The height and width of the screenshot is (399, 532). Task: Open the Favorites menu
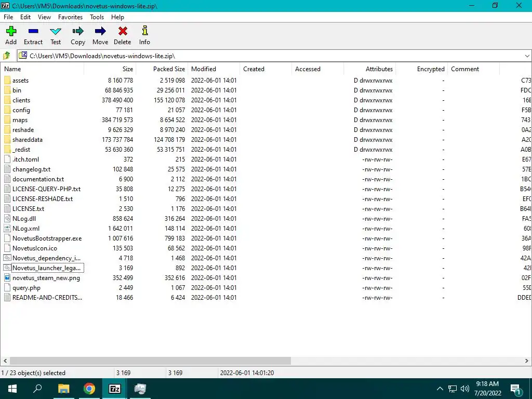[70, 17]
